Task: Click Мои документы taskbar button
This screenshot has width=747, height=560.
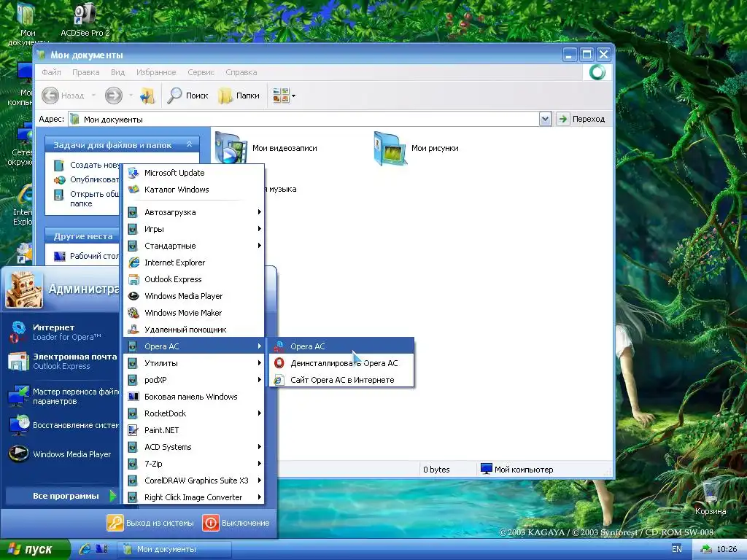Action: pos(174,550)
